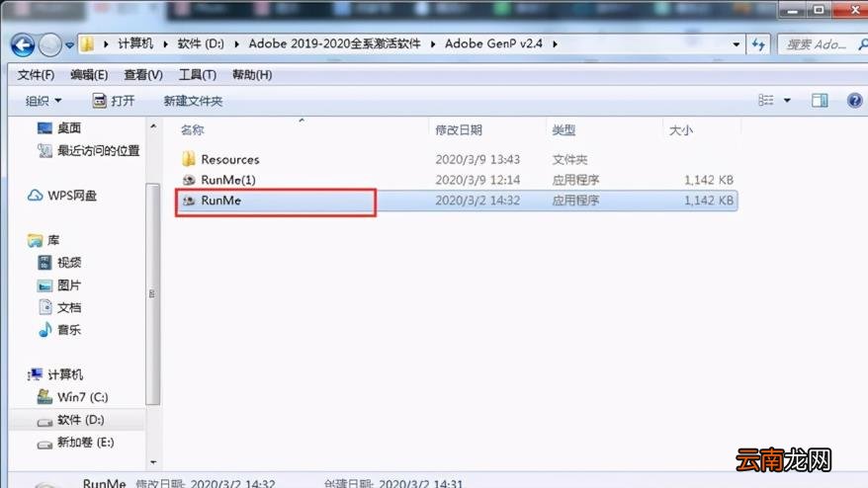This screenshot has height=488, width=868.
Task: Click the size value of RunMe(1)
Action: tap(709, 180)
